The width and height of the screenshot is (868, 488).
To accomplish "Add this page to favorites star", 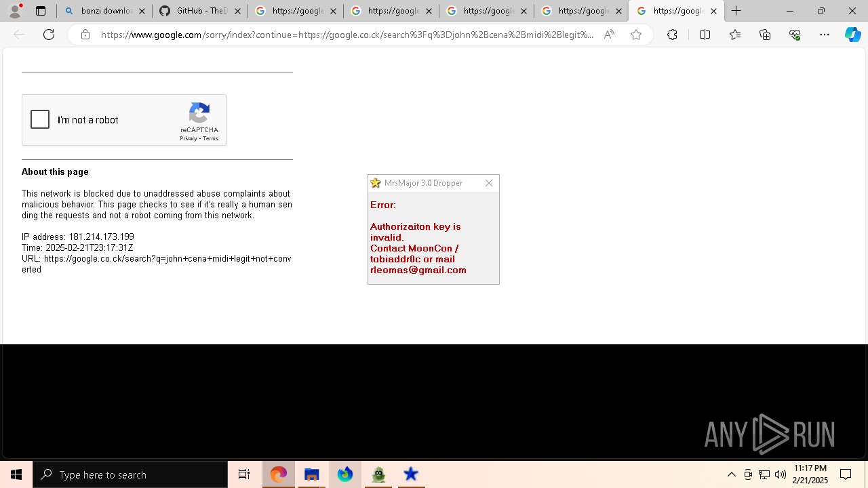I will [635, 35].
